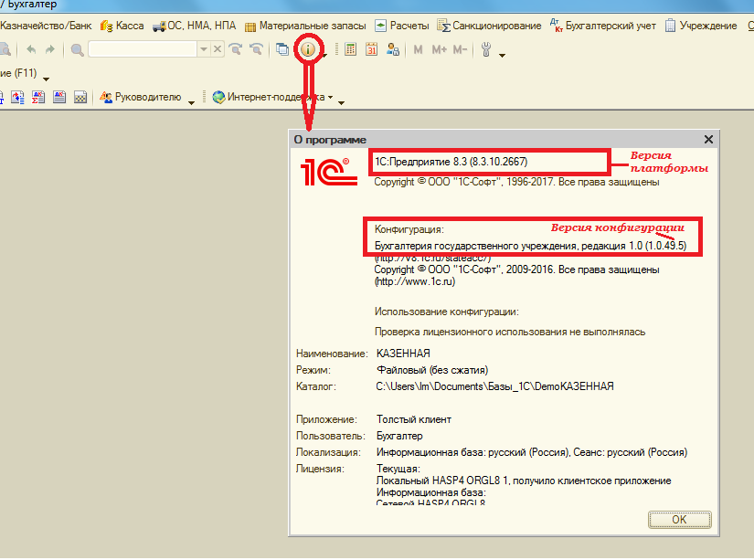Click the Файловый (без сжатия) mode value
The width and height of the screenshot is (754, 560).
431,370
